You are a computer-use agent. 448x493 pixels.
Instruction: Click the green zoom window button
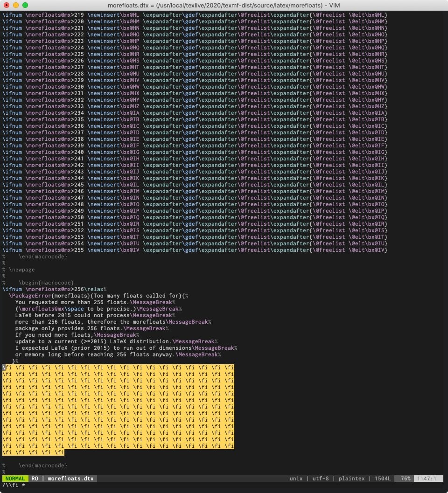[25, 5]
